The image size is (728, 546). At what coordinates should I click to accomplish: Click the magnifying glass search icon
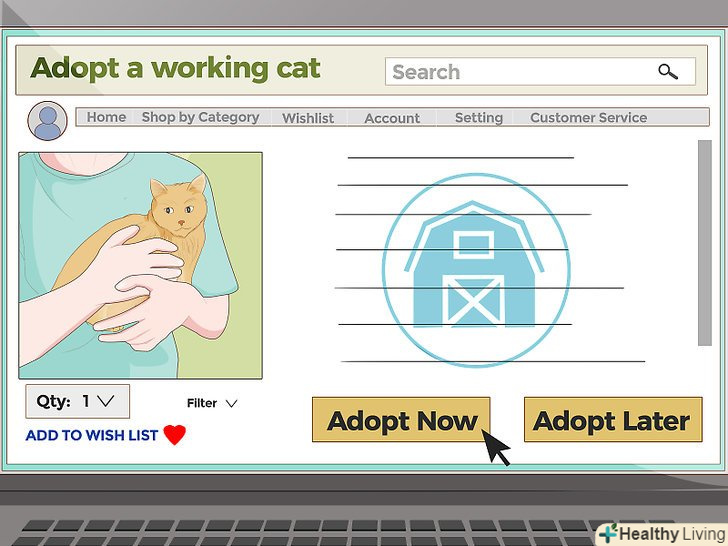[668, 72]
